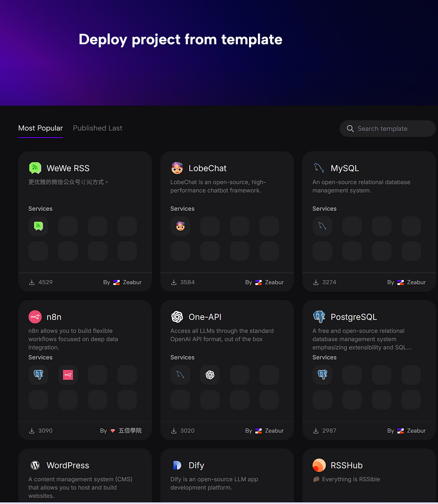Open the WeWe RSS template title
The width and height of the screenshot is (438, 504).
[68, 168]
